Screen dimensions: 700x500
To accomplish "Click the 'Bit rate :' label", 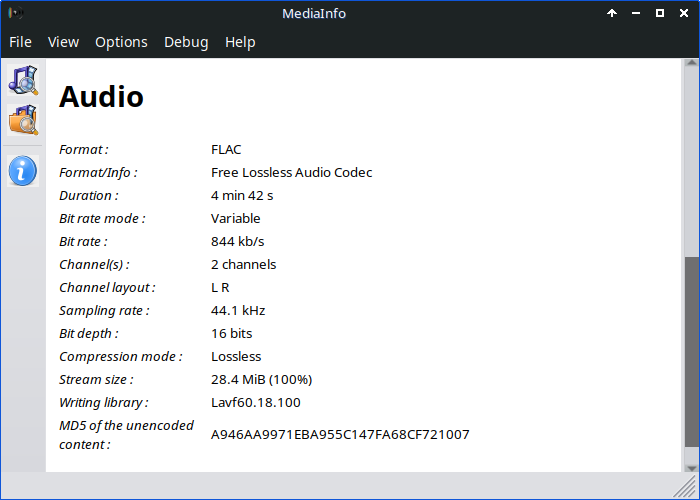I will click(83, 242).
